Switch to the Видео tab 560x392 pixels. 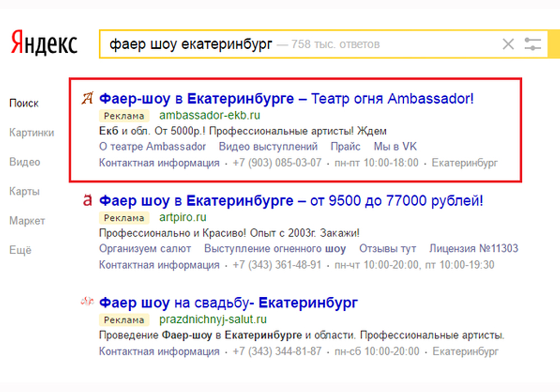(25, 162)
